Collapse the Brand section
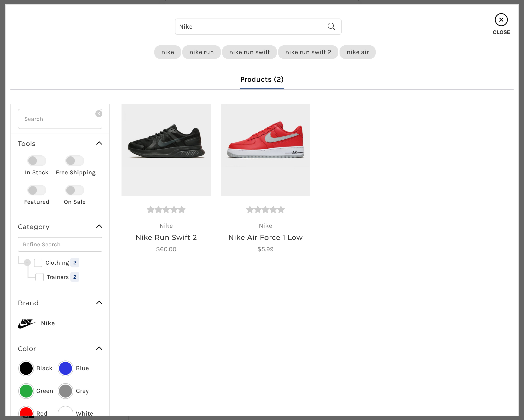The height and width of the screenshot is (420, 524). pyautogui.click(x=99, y=303)
